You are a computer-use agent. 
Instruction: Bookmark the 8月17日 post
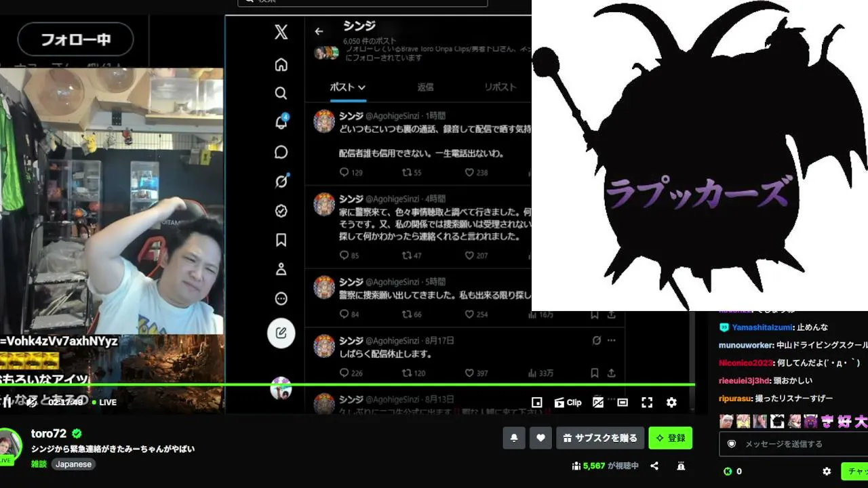594,373
